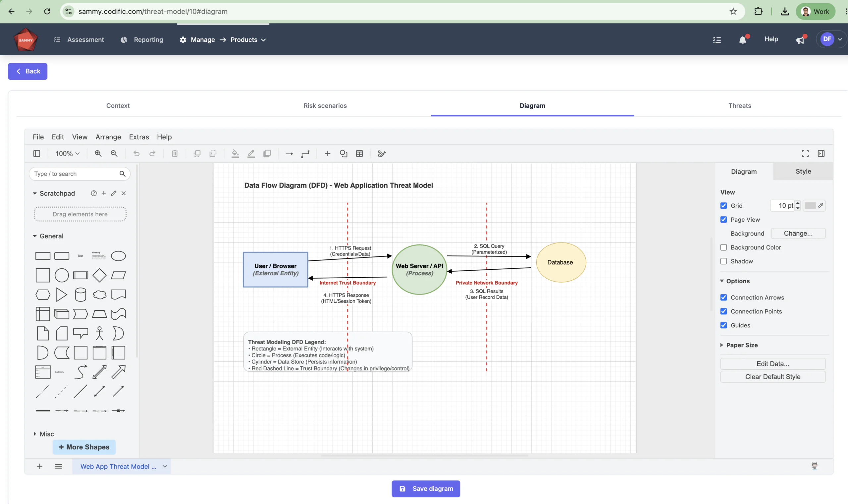Disable Connection Points option
The width and height of the screenshot is (848, 504).
pyautogui.click(x=723, y=311)
